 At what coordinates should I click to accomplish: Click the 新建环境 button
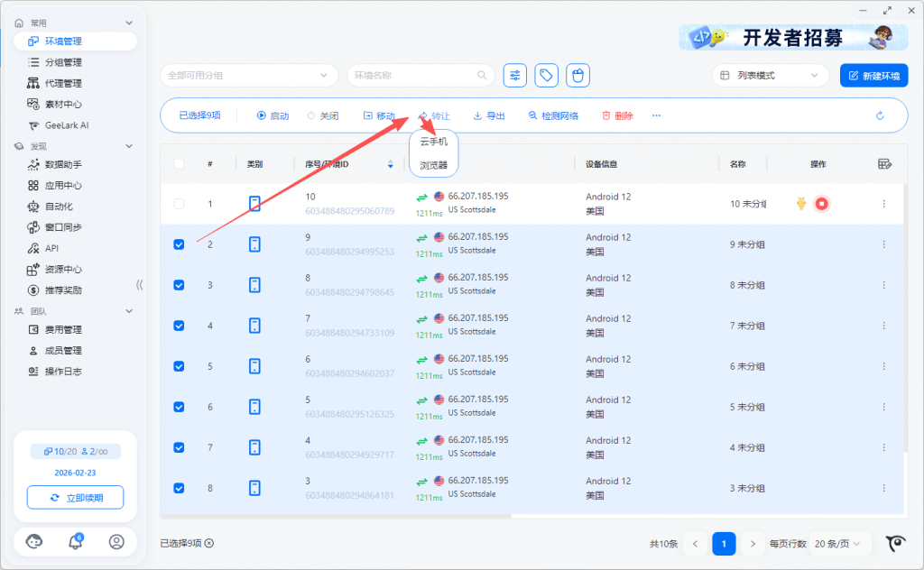[x=873, y=76]
